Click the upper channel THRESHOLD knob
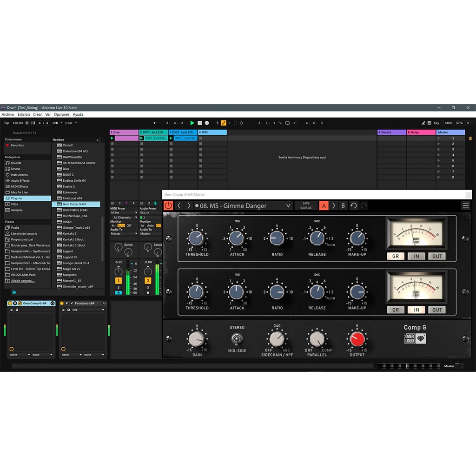476x476 pixels. [197, 238]
